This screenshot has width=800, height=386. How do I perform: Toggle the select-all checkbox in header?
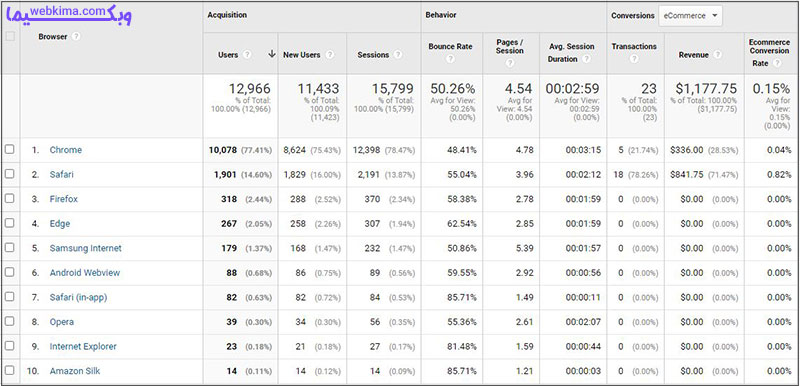click(10, 36)
